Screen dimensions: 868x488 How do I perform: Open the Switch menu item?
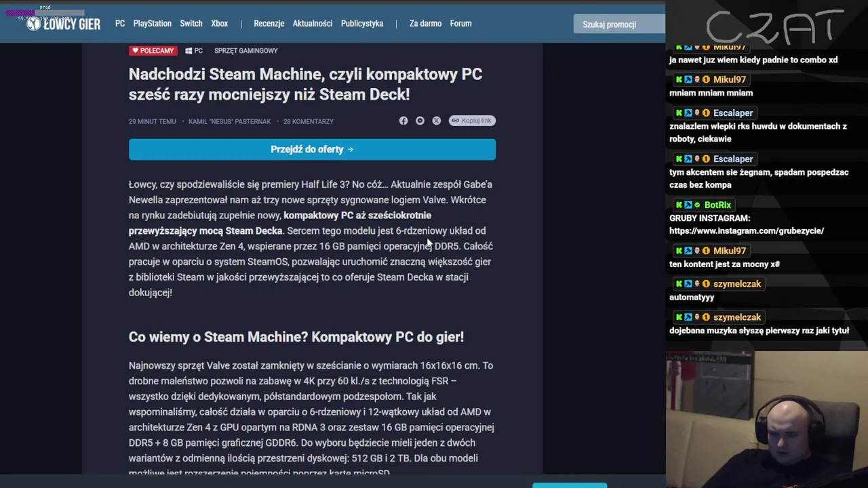(x=191, y=23)
